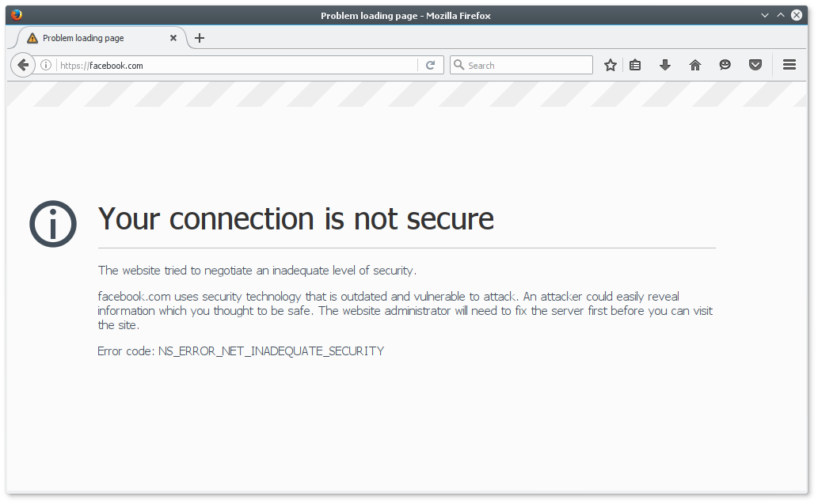
Task: Click the error code NS_ERROR_NET_INADEQUATE_SECURITY text
Action: click(271, 351)
